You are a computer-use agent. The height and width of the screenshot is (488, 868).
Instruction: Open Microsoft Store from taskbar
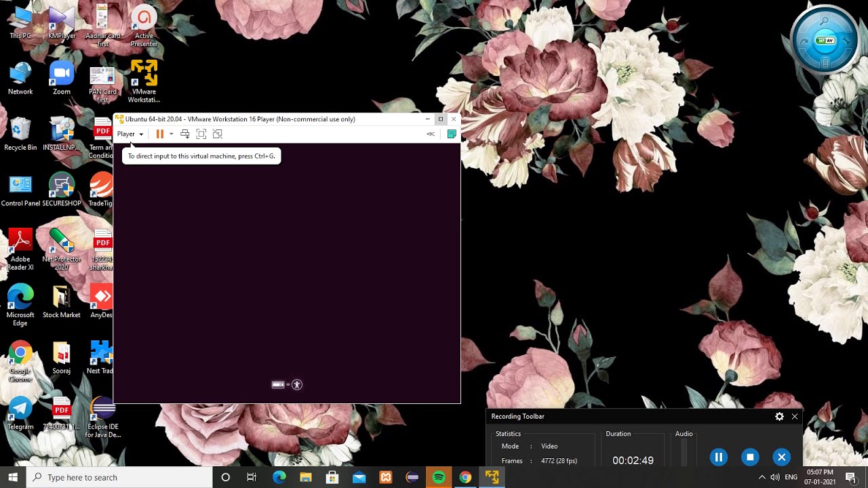[x=332, y=477]
